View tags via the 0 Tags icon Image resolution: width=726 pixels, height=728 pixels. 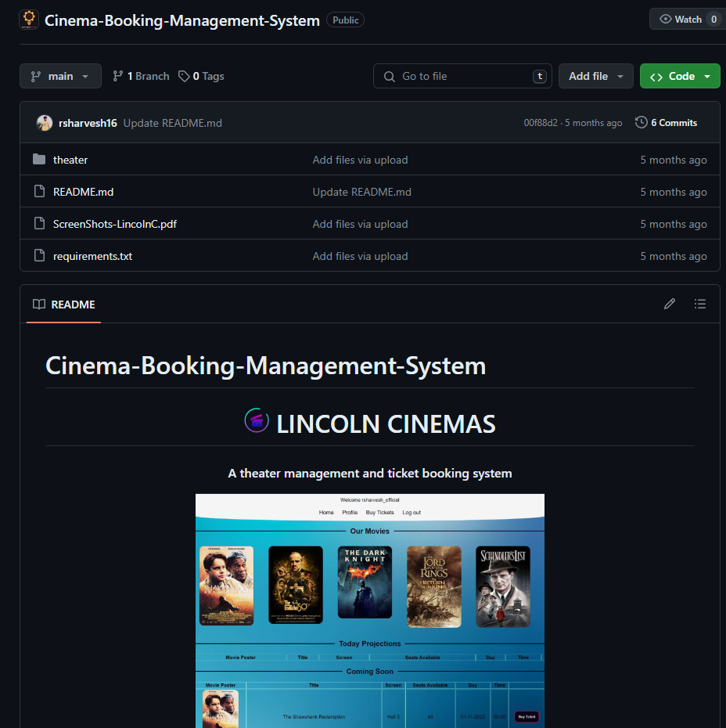[184, 76]
